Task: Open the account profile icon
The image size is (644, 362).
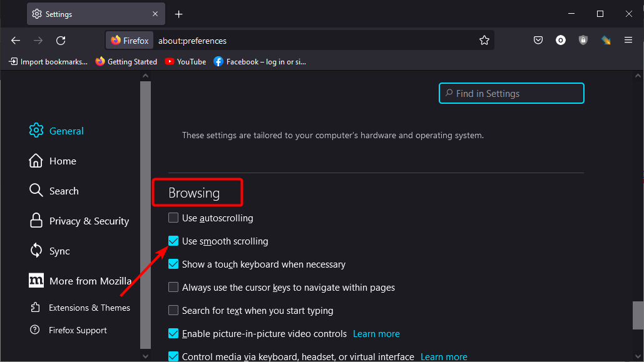Action: point(561,40)
